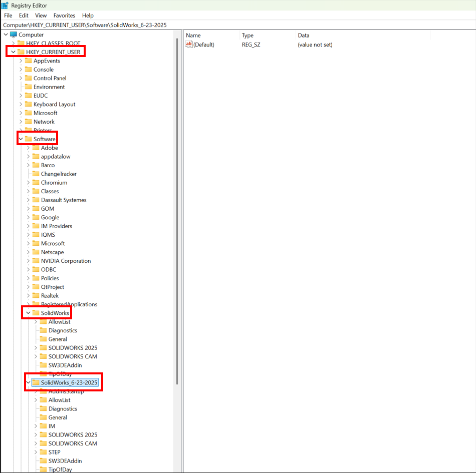The image size is (476, 473).
Task: Expand the Control Panel key chevron
Action: (21, 78)
